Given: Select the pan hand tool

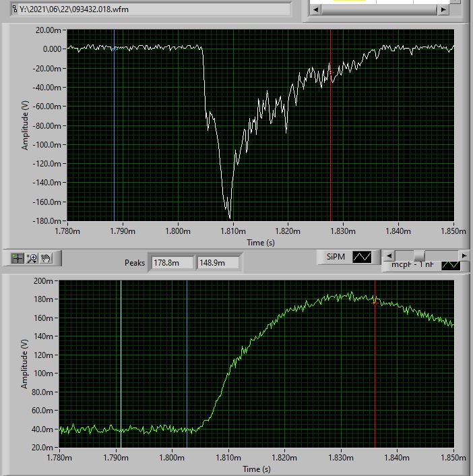Looking at the screenshot, I should pyautogui.click(x=46, y=258).
